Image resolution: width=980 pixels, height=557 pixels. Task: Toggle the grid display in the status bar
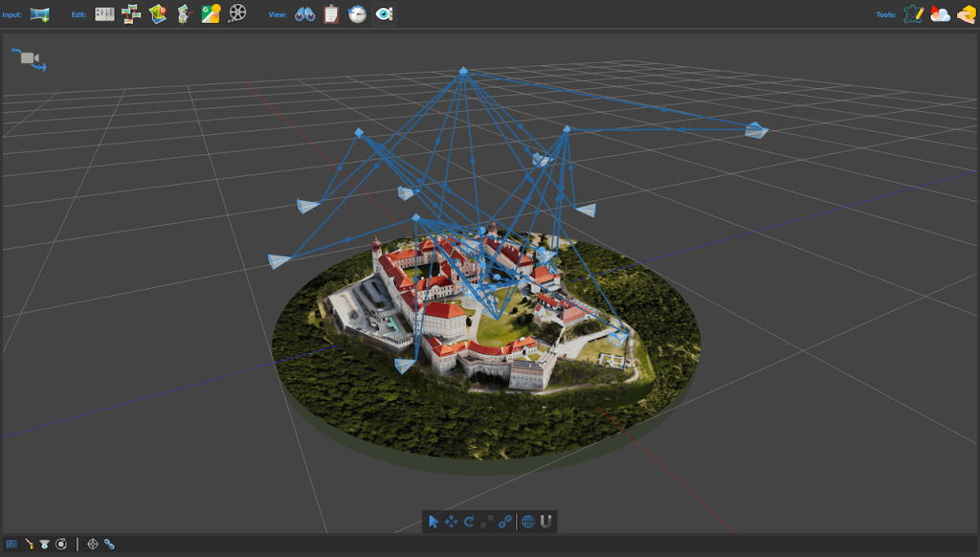(12, 544)
